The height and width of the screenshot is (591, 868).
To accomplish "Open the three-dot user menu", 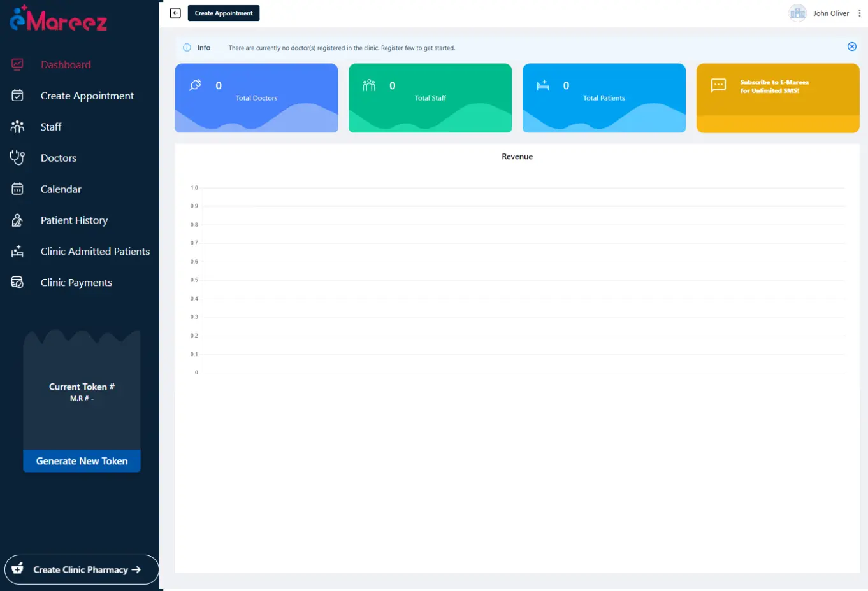I will [859, 13].
